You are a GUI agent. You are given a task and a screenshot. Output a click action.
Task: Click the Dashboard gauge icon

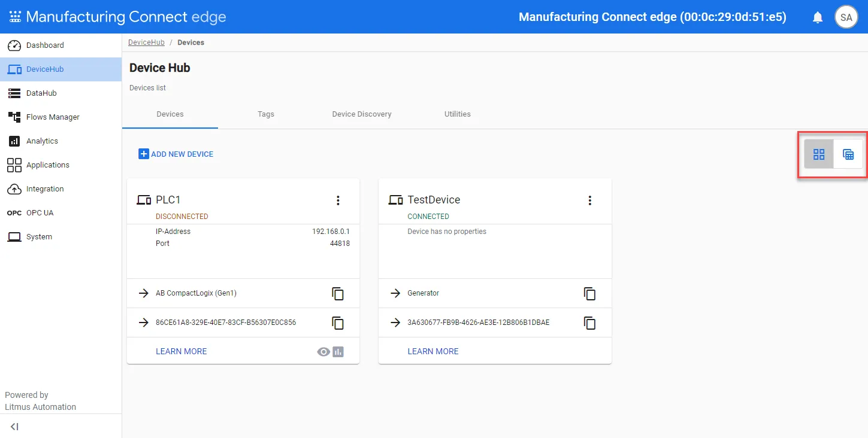[x=14, y=45]
